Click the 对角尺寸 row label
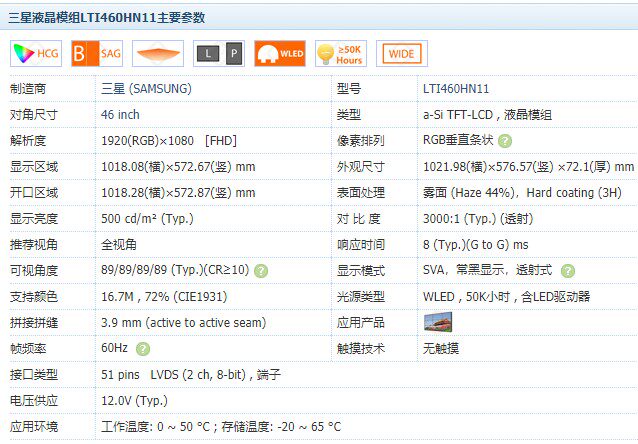The height and width of the screenshot is (444, 638). tap(34, 114)
